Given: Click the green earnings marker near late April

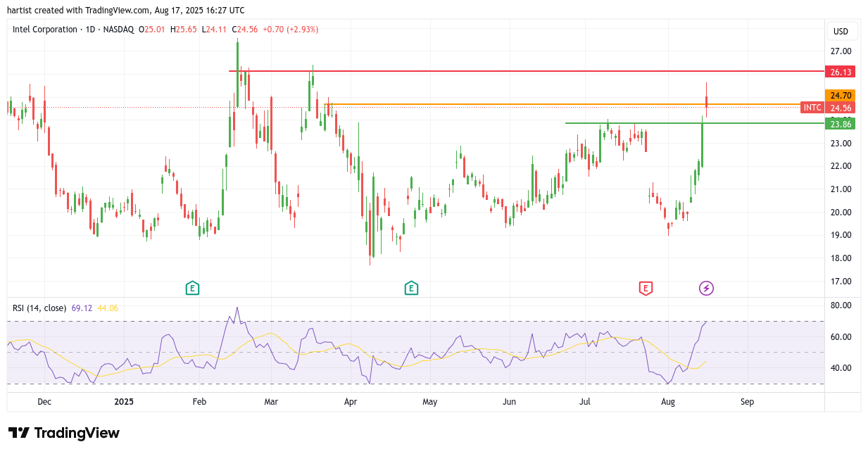Looking at the screenshot, I should tap(411, 288).
